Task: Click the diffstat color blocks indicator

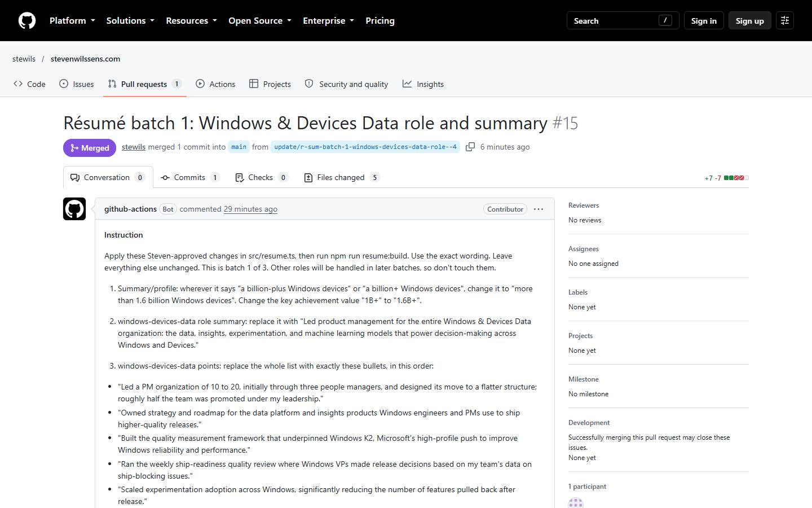Action: [736, 178]
